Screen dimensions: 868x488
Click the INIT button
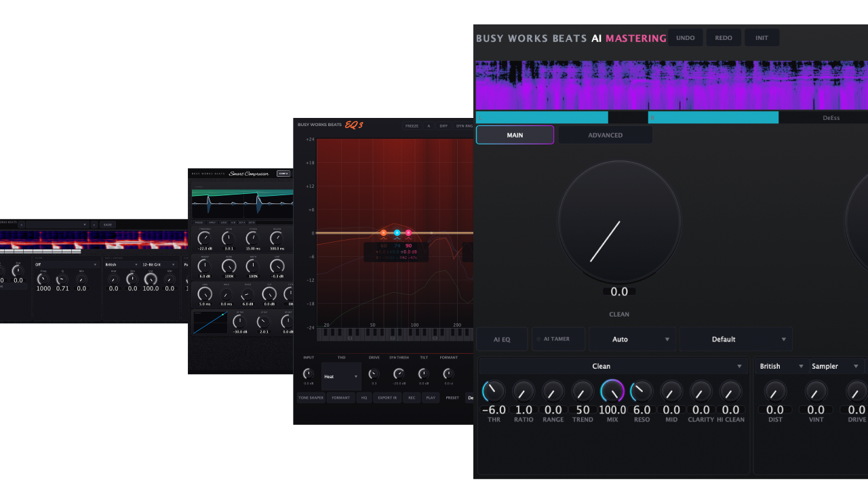762,37
